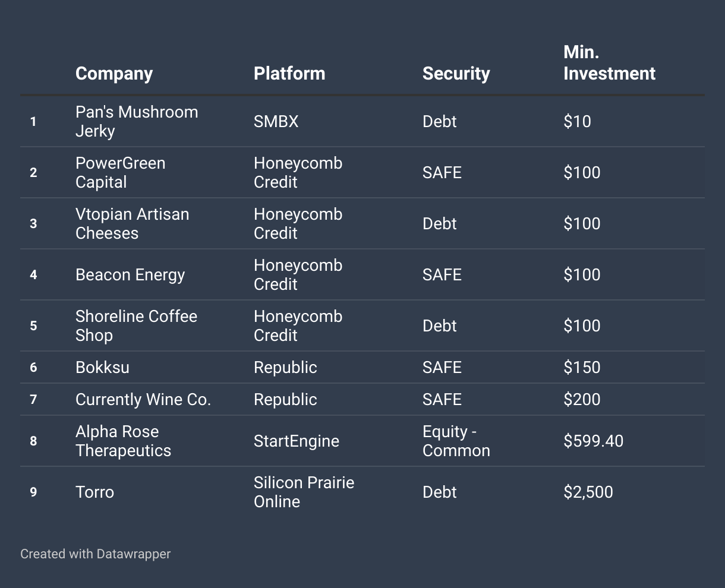Open the Created with Datawrapper link
Image resolution: width=725 pixels, height=588 pixels.
(95, 554)
